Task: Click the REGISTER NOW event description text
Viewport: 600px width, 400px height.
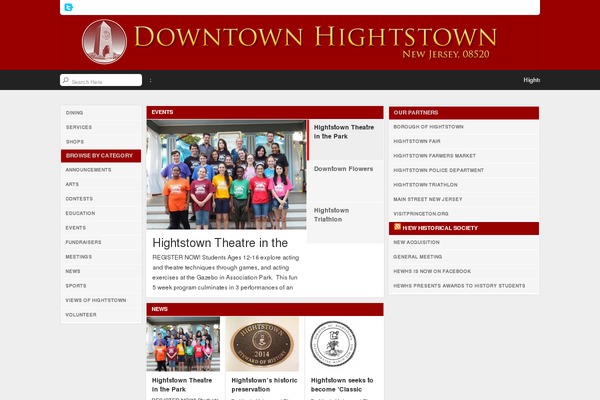Action: click(x=226, y=273)
